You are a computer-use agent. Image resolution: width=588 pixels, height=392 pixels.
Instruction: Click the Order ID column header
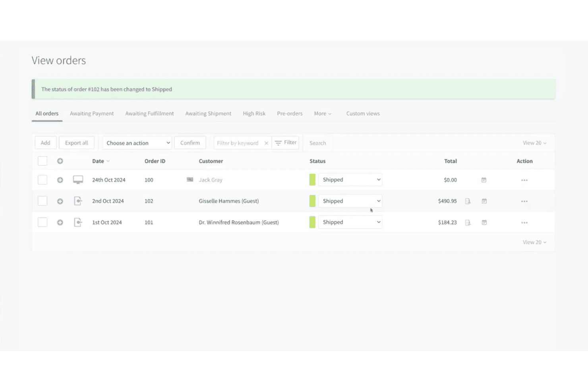click(x=155, y=161)
